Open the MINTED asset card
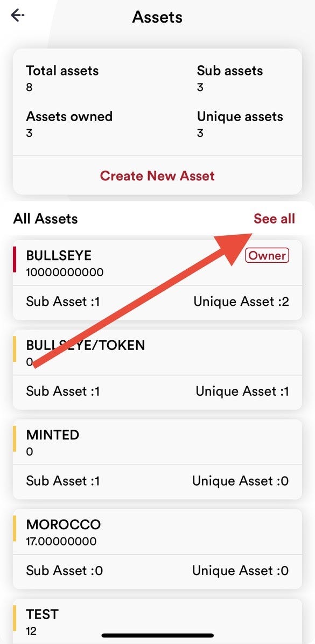 click(x=157, y=459)
